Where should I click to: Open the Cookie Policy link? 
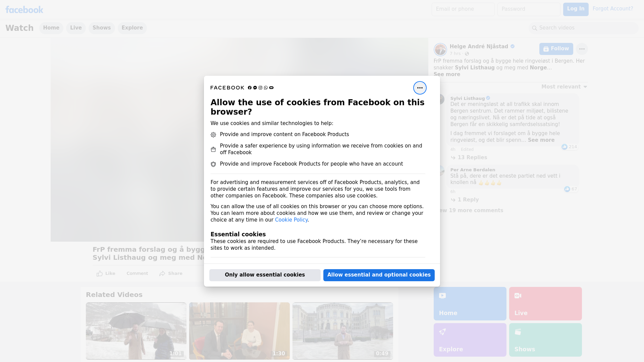pyautogui.click(x=291, y=220)
